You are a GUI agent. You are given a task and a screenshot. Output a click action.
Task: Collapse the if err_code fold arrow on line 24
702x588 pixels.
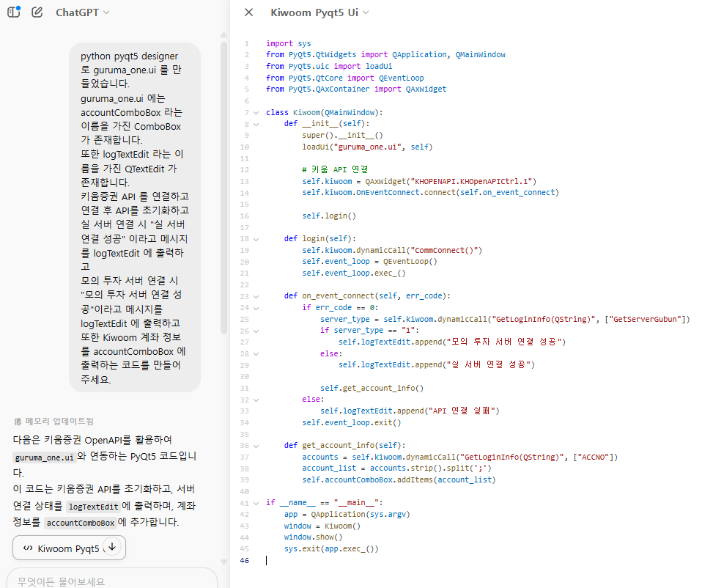click(x=256, y=308)
